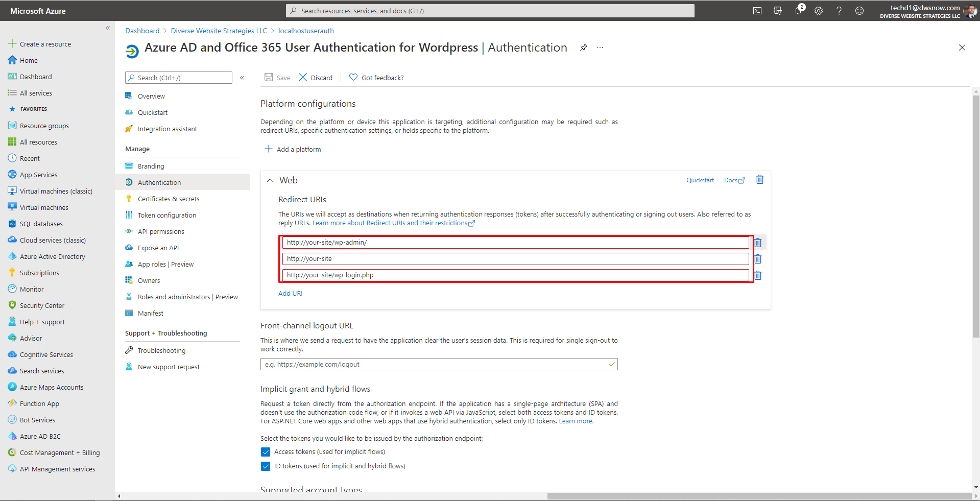This screenshot has width=980, height=501.
Task: Go to the Branding page
Action: [151, 166]
